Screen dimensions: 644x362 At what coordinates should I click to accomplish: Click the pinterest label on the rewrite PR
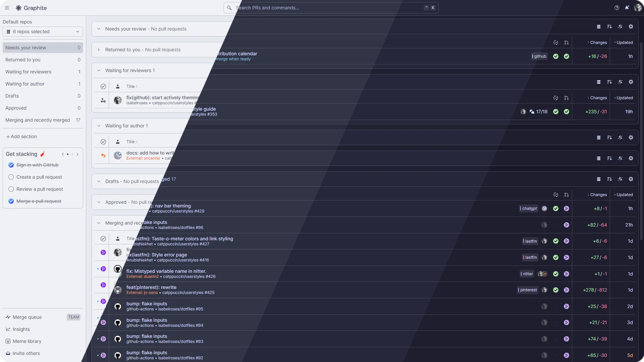pos(528,290)
